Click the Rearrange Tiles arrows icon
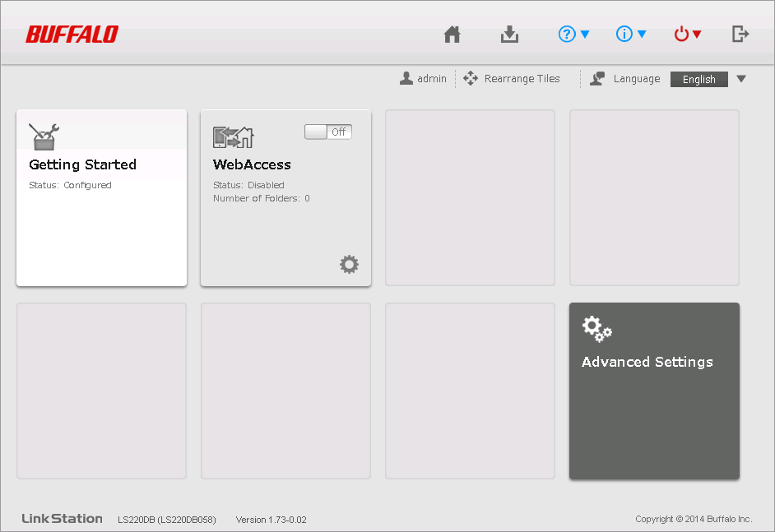 pyautogui.click(x=471, y=79)
